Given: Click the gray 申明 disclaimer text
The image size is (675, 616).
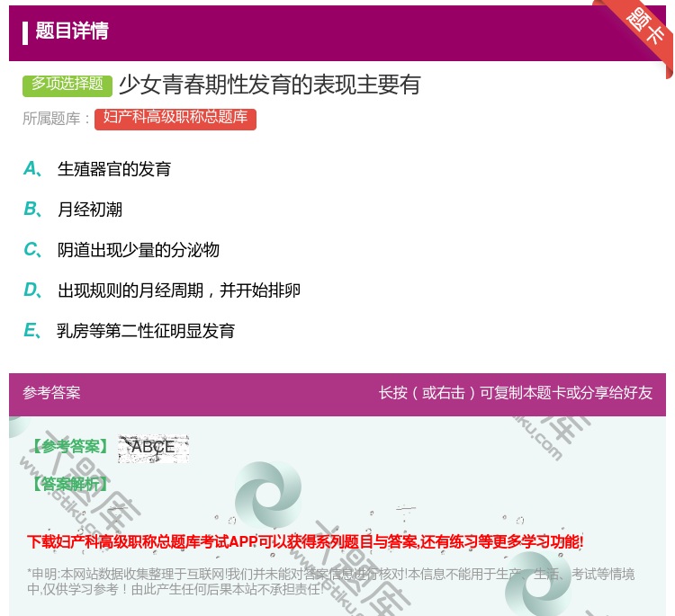Looking at the screenshot, I should point(330,581).
